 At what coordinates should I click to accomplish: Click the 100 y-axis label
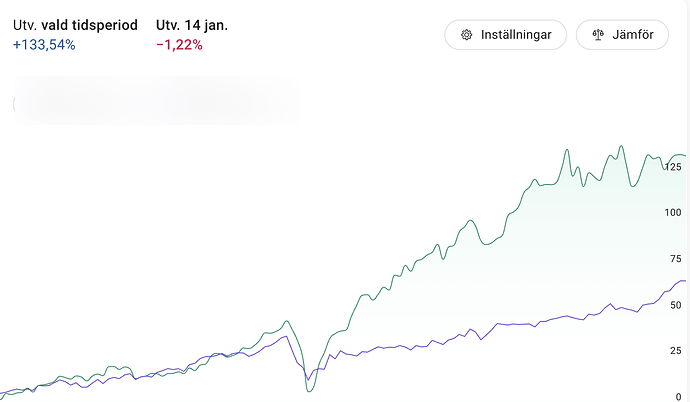(x=672, y=212)
